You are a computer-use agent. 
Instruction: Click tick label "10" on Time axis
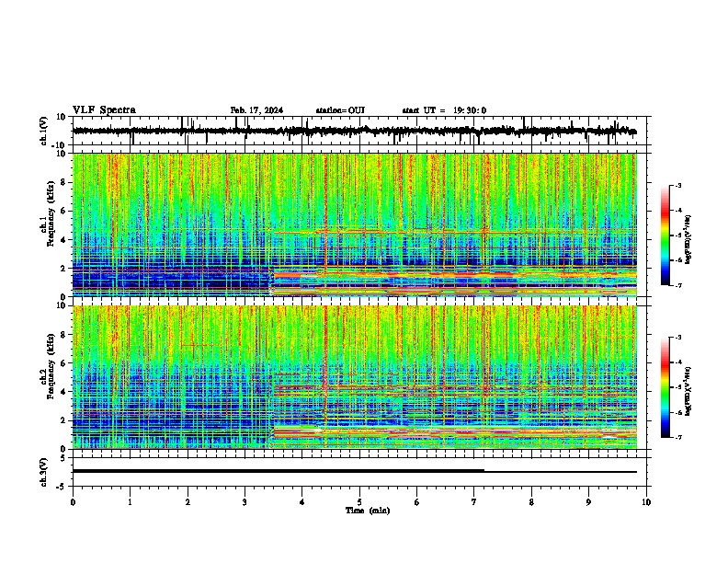pyautogui.click(x=646, y=502)
